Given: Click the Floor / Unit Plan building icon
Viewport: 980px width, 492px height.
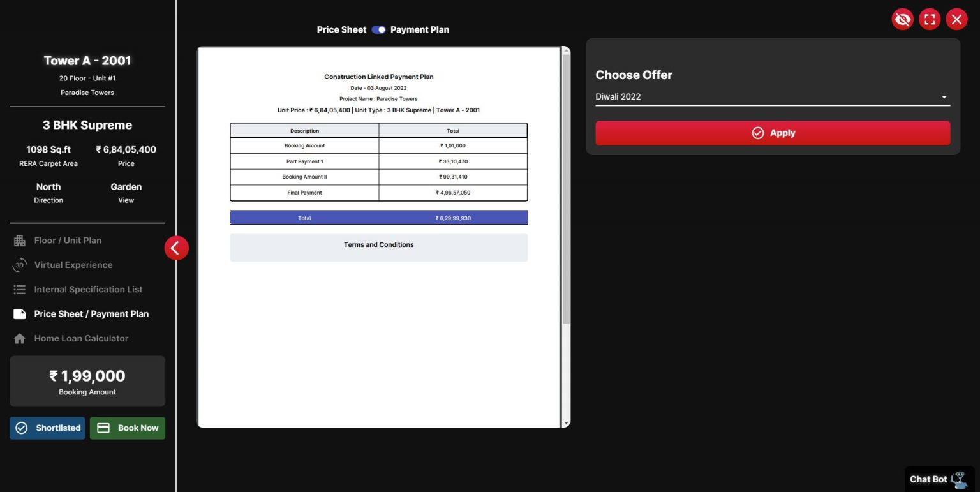Looking at the screenshot, I should click(20, 241).
